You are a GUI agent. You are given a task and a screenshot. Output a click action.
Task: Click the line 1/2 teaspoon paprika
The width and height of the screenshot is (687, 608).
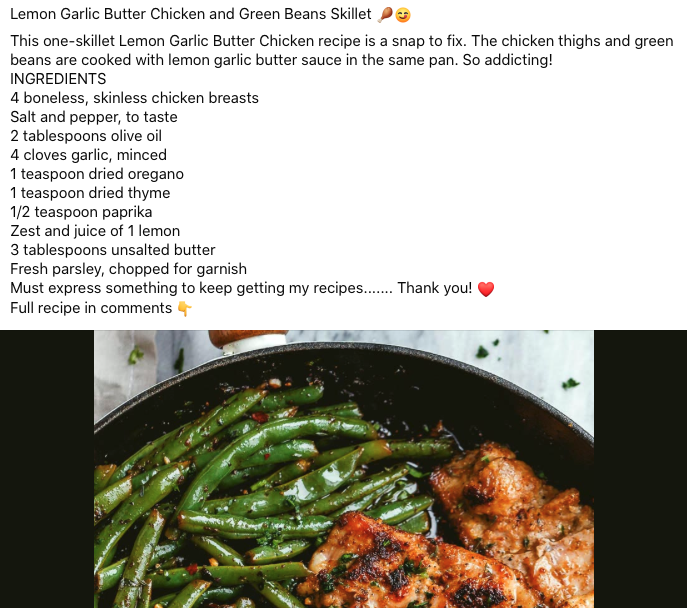(81, 212)
